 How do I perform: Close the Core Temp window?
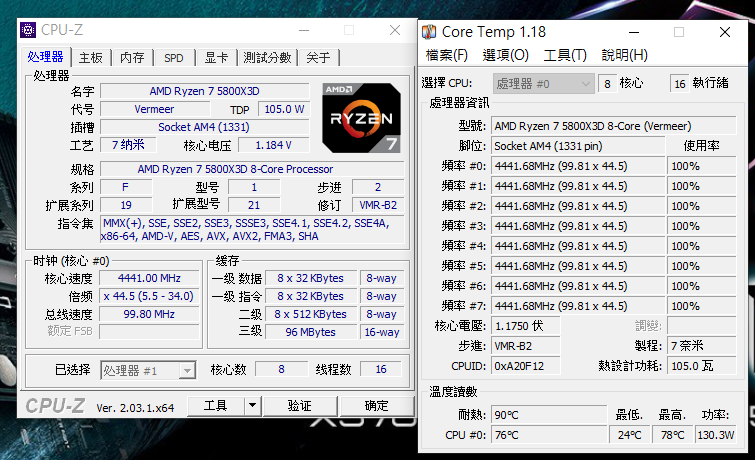coord(725,32)
